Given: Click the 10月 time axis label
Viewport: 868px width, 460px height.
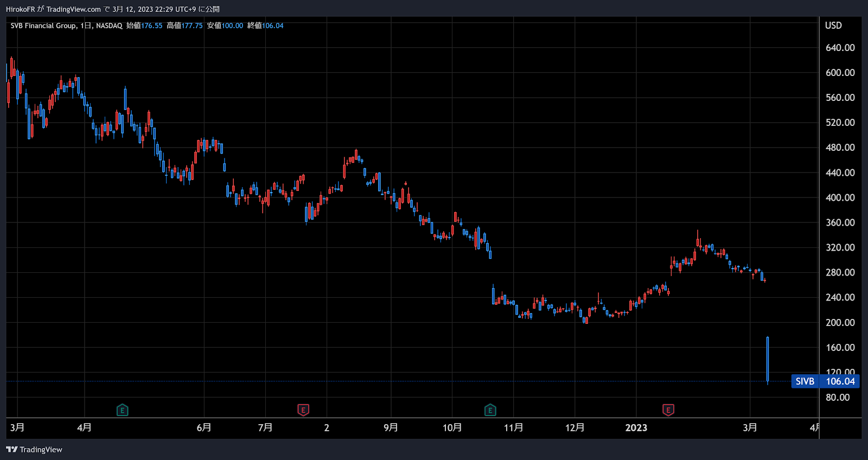Looking at the screenshot, I should [x=452, y=427].
